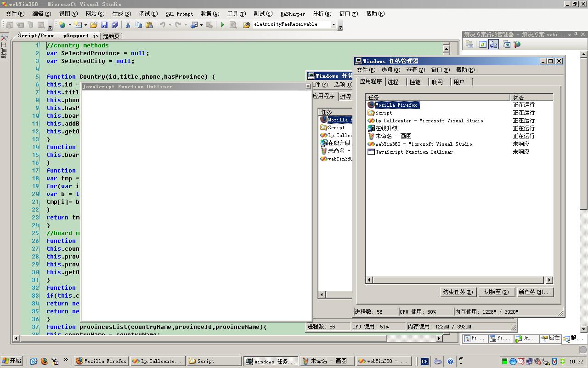
Task: Click the Refresh icon in Solution Explorer
Action: coord(482,45)
